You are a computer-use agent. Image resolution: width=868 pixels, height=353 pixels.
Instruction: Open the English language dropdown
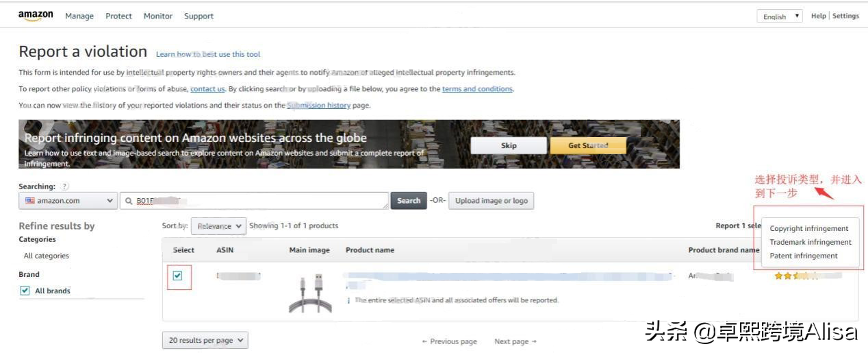780,16
